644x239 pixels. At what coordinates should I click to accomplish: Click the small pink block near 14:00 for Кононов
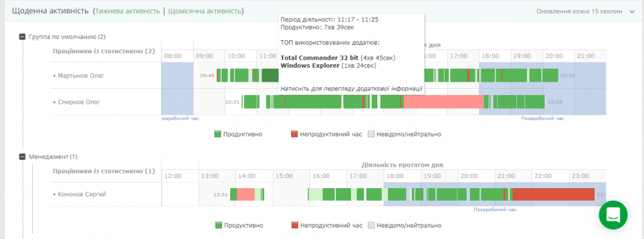(x=246, y=194)
